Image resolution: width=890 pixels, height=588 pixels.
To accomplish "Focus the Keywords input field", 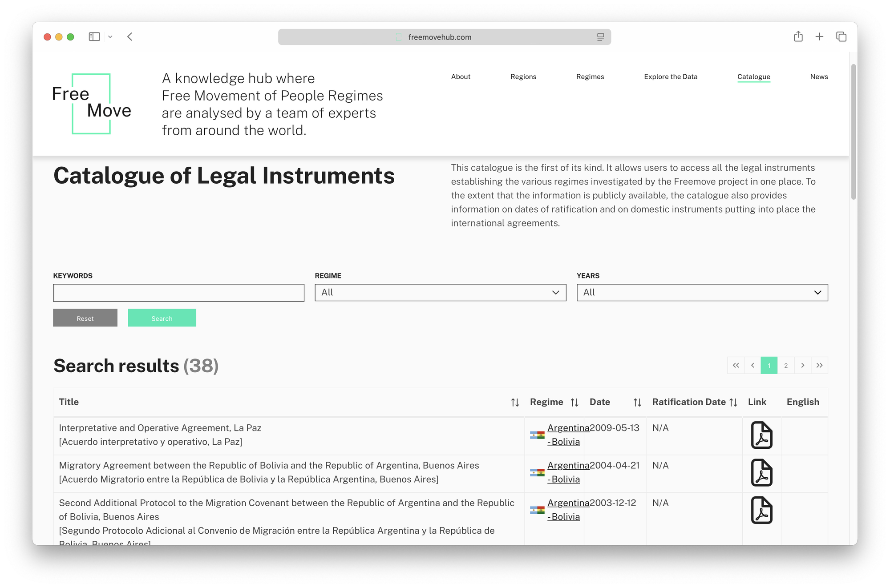I will coord(178,293).
